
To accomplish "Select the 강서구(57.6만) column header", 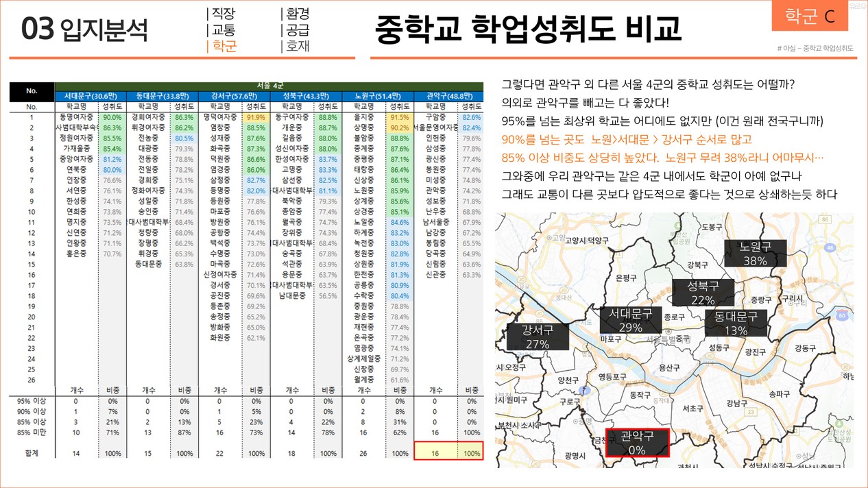I will [232, 96].
